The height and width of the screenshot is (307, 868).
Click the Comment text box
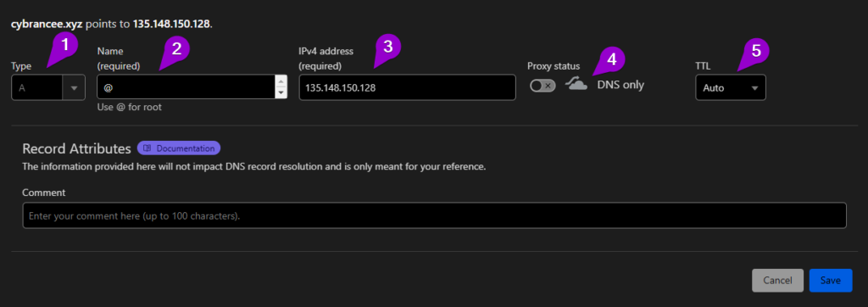tap(434, 215)
